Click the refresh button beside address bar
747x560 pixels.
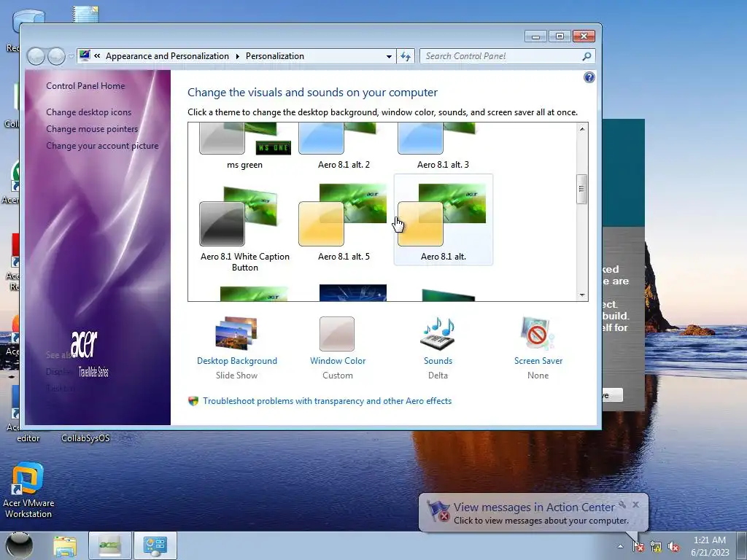[x=406, y=56]
